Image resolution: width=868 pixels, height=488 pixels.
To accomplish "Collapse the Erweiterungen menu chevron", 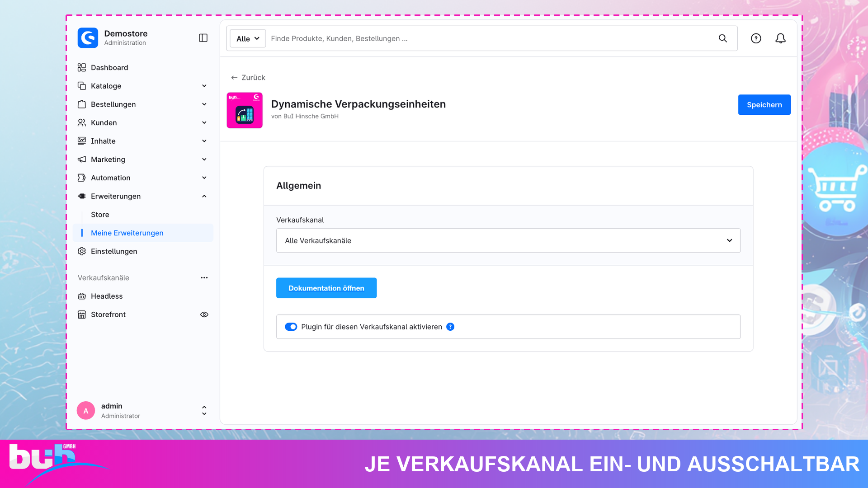I will pyautogui.click(x=204, y=196).
